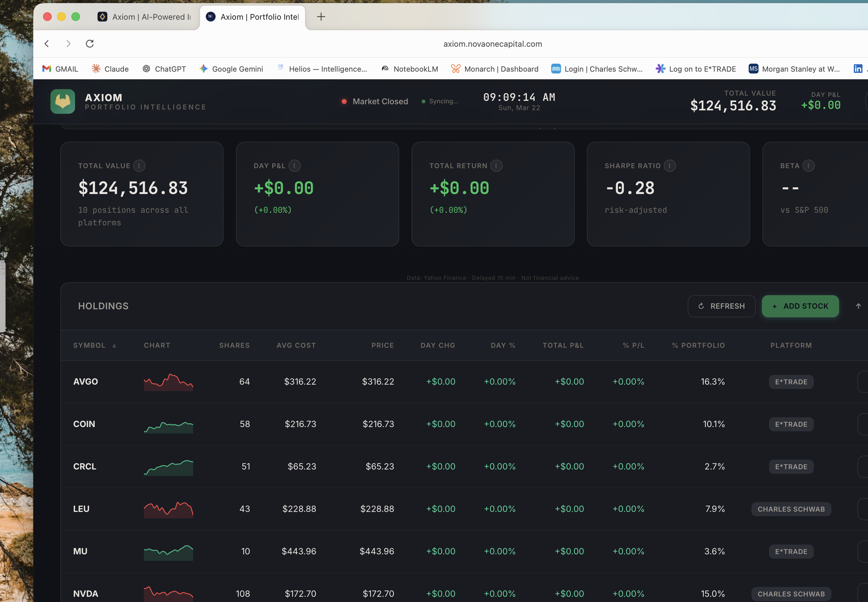
Task: Open the Beta info icon
Action: click(808, 166)
